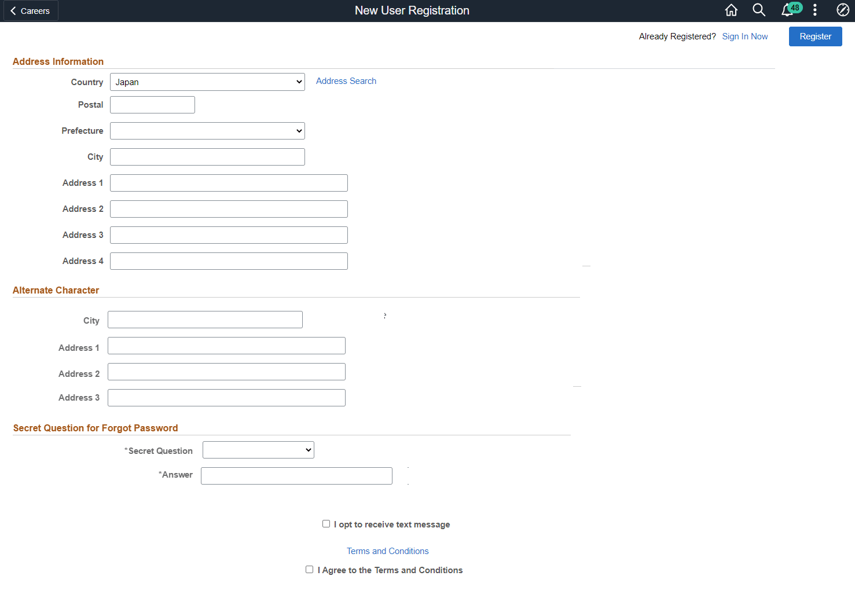
Task: Enable the text message opt-in checkbox
Action: click(x=326, y=523)
